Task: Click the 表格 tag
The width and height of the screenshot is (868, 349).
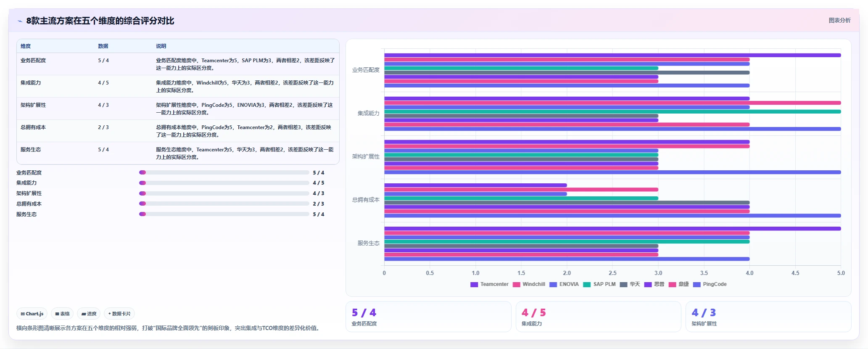Action: click(x=62, y=314)
